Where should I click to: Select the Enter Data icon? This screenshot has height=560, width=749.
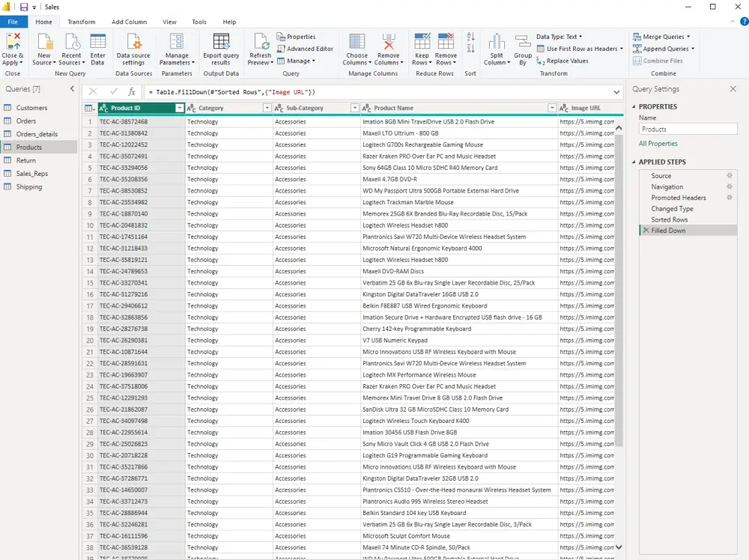97,41
